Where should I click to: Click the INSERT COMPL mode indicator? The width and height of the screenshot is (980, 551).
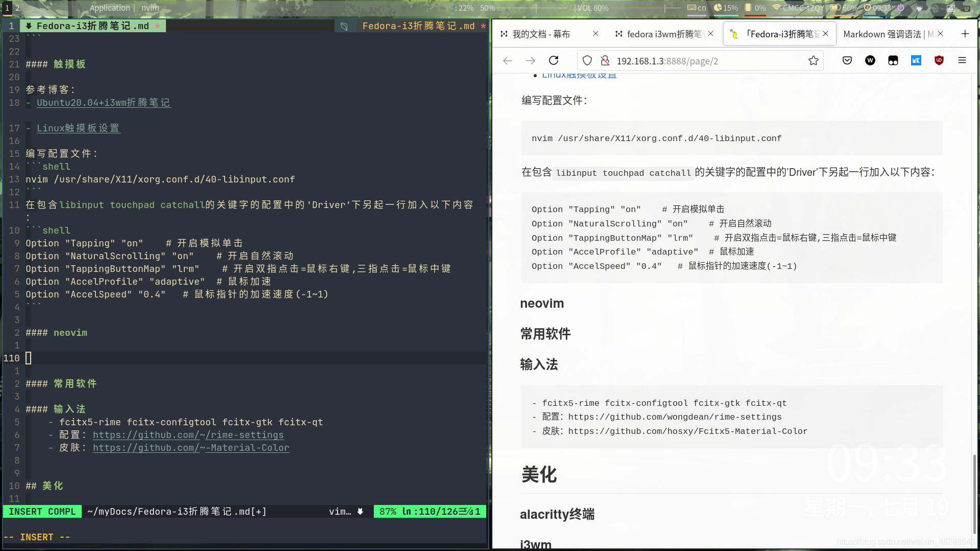click(42, 511)
